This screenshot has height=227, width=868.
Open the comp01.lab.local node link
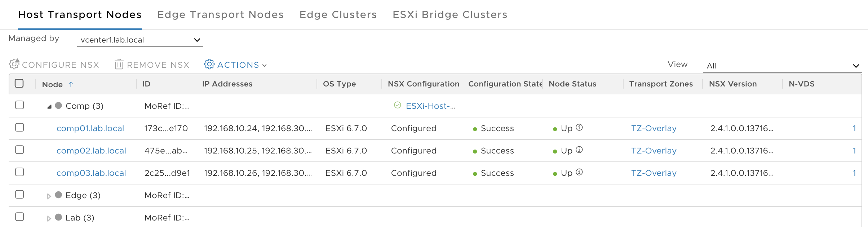[x=90, y=128]
